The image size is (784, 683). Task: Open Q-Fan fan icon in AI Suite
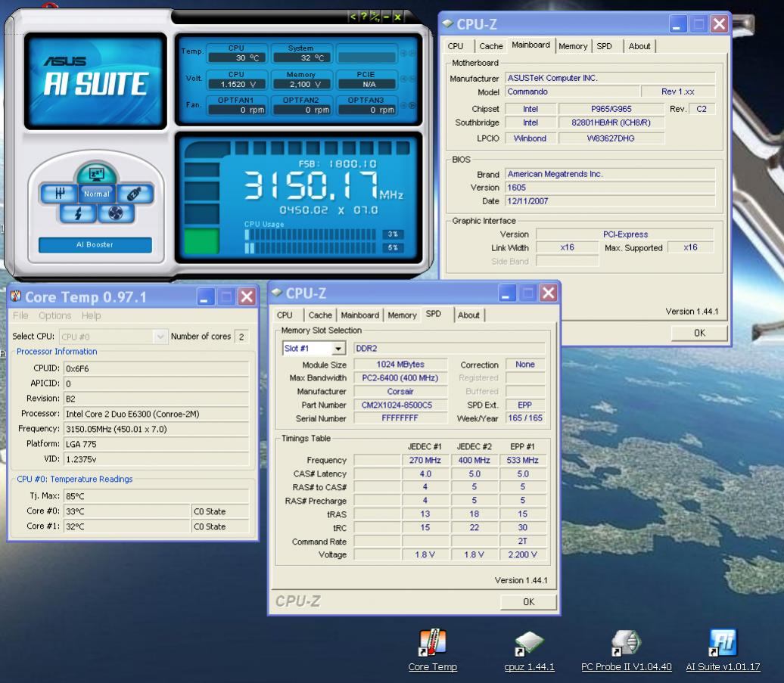click(x=116, y=214)
